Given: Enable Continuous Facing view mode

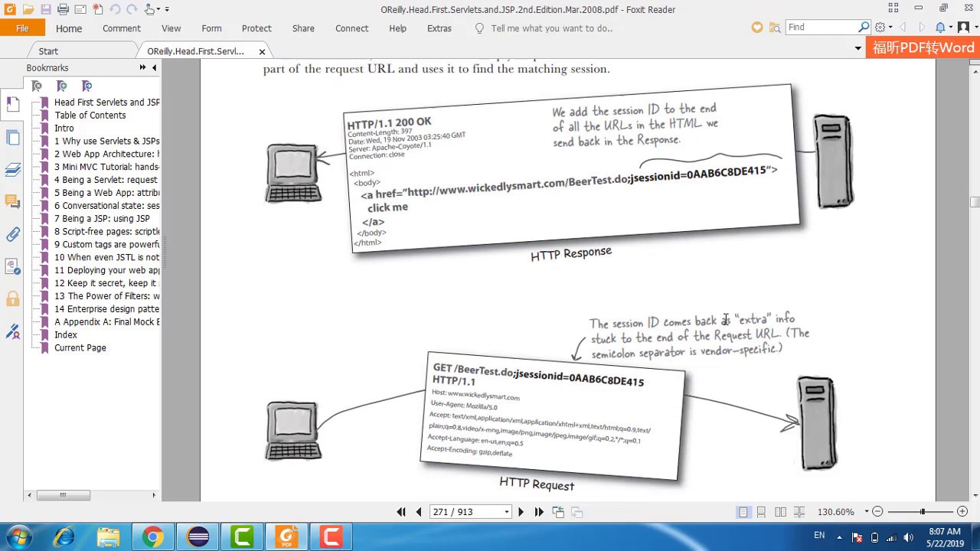Looking at the screenshot, I should pyautogui.click(x=799, y=512).
